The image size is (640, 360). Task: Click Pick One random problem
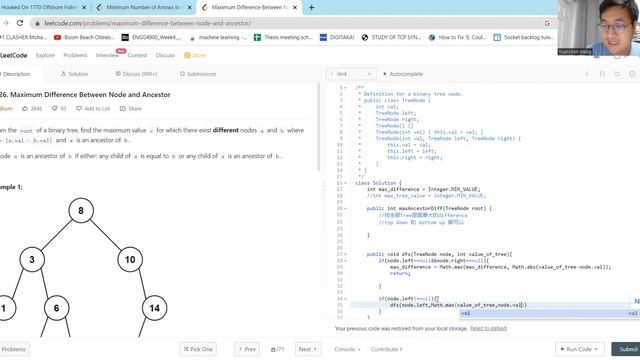click(x=198, y=349)
